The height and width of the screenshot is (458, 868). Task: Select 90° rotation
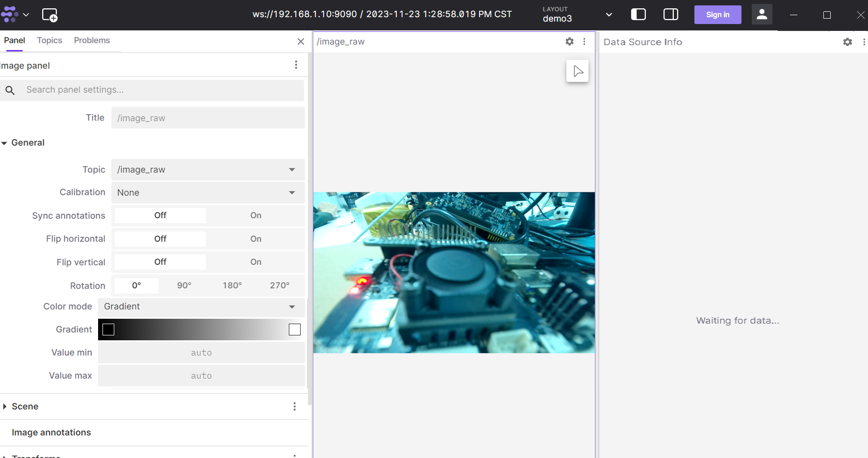pos(184,285)
